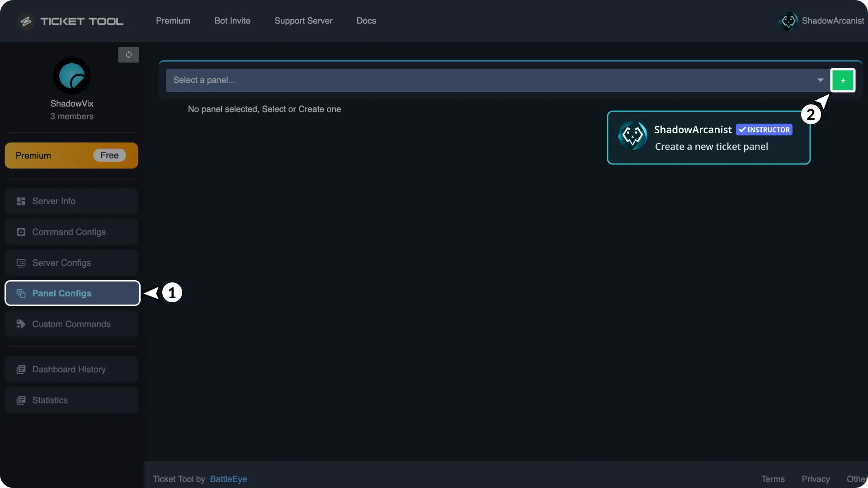868x488 pixels.
Task: Click the Command Configs icon
Action: pyautogui.click(x=21, y=232)
